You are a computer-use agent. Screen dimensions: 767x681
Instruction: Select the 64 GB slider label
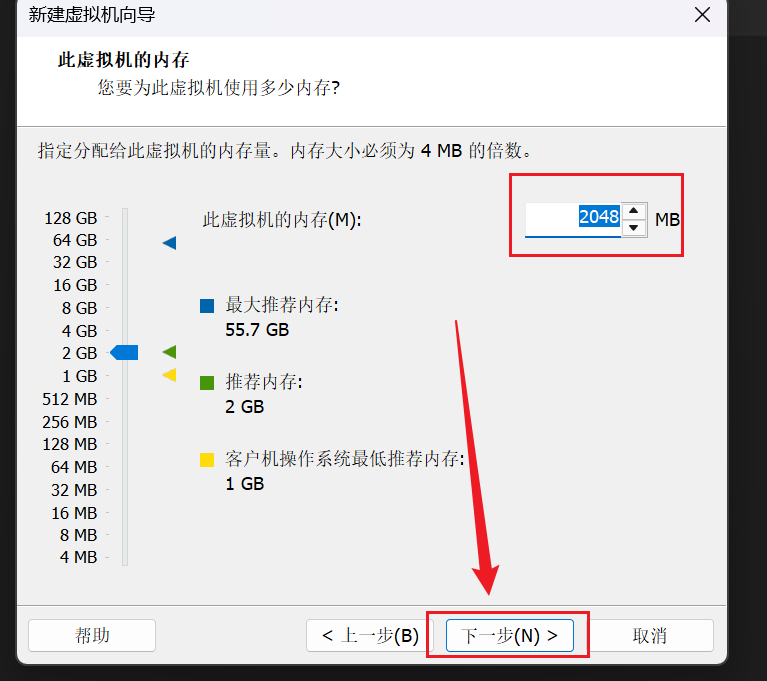[x=75, y=240]
